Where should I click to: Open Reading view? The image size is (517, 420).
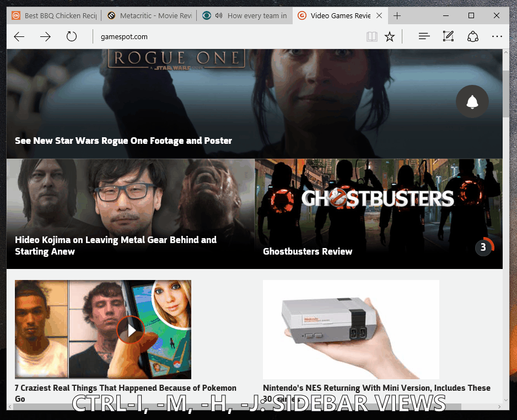(x=372, y=36)
